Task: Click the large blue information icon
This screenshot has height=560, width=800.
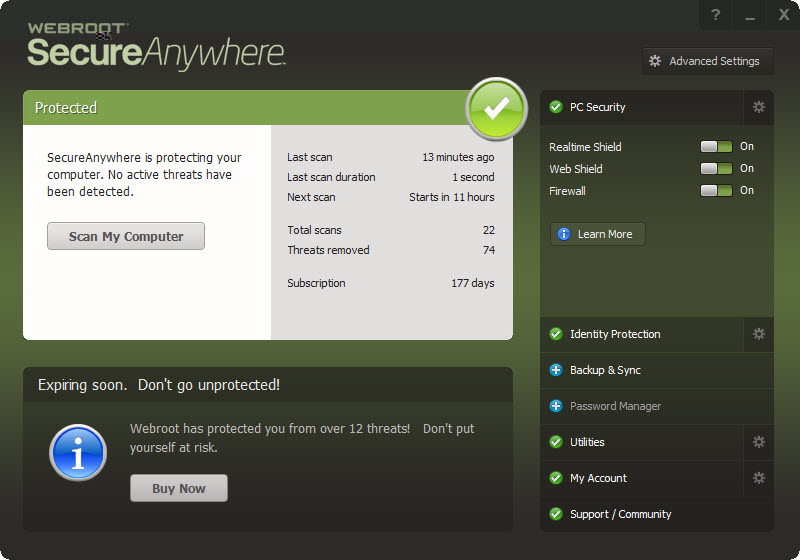Action: 78,453
